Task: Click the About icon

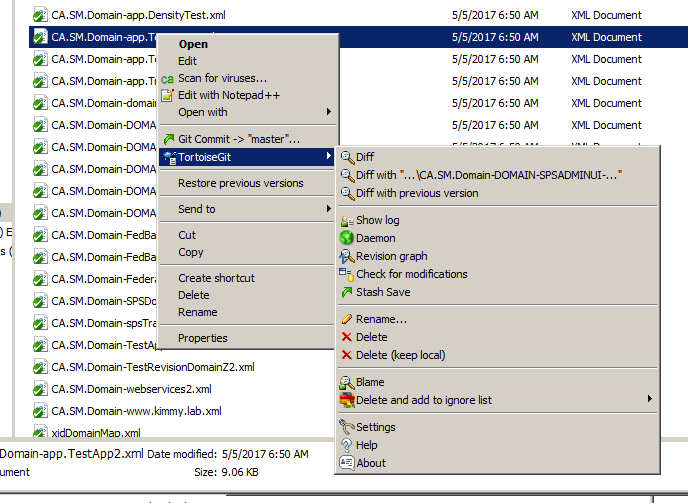Action: tap(347, 463)
